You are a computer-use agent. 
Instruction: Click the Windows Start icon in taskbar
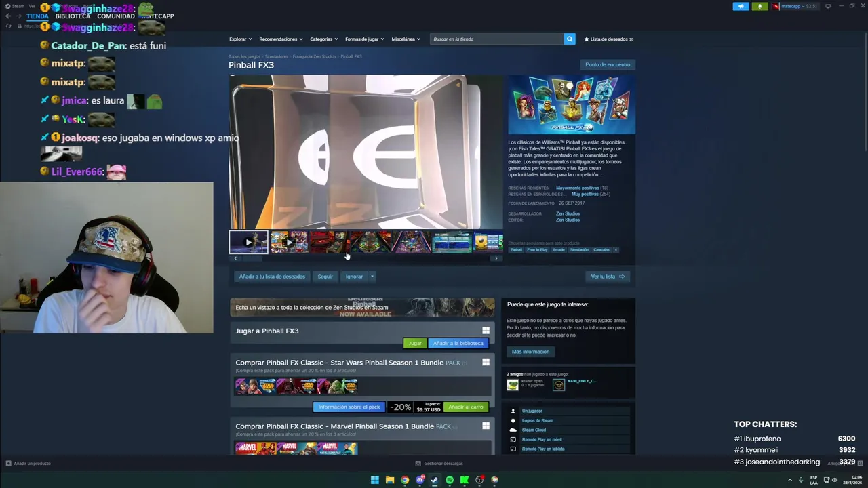click(375, 480)
